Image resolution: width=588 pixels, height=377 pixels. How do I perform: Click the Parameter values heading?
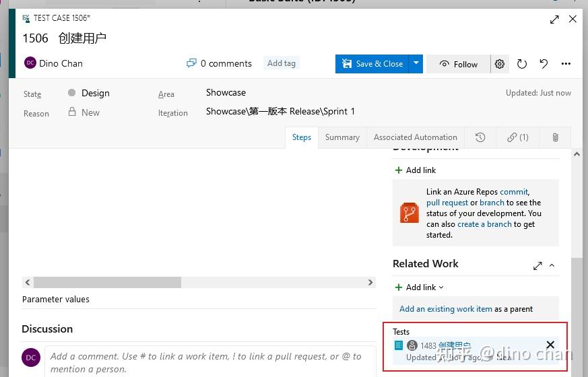(56, 300)
